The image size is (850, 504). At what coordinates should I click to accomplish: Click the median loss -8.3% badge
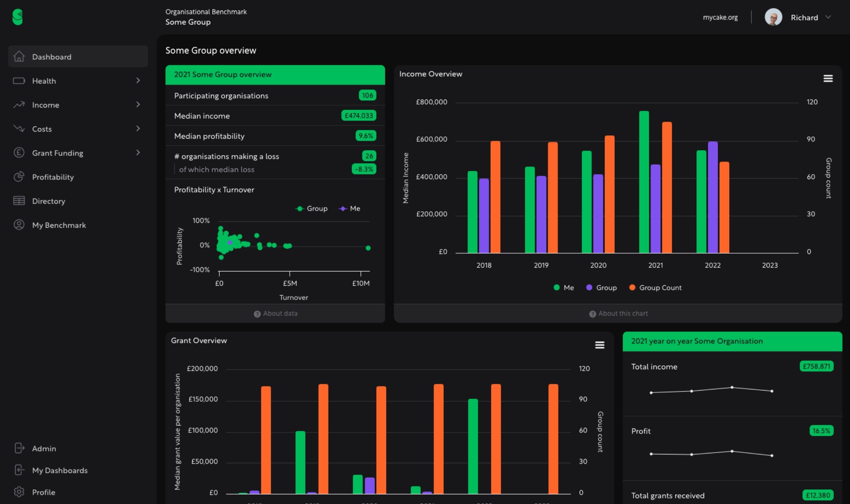point(364,169)
